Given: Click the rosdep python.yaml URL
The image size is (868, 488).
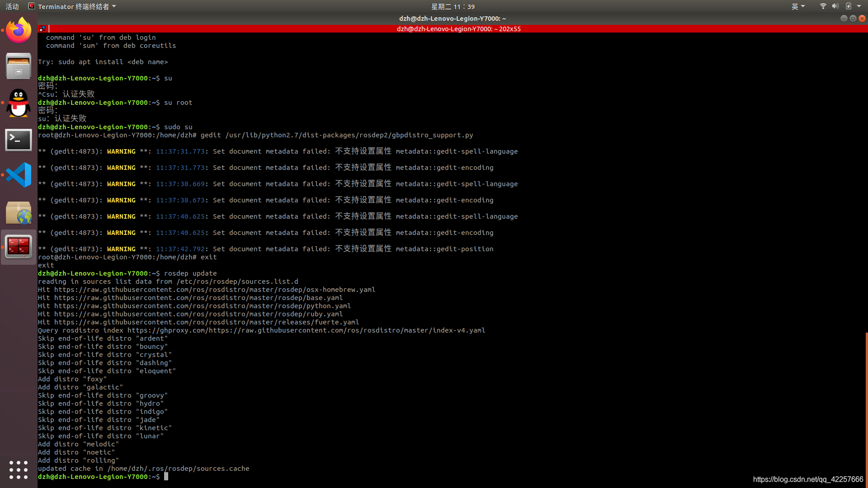Looking at the screenshot, I should 203,306.
